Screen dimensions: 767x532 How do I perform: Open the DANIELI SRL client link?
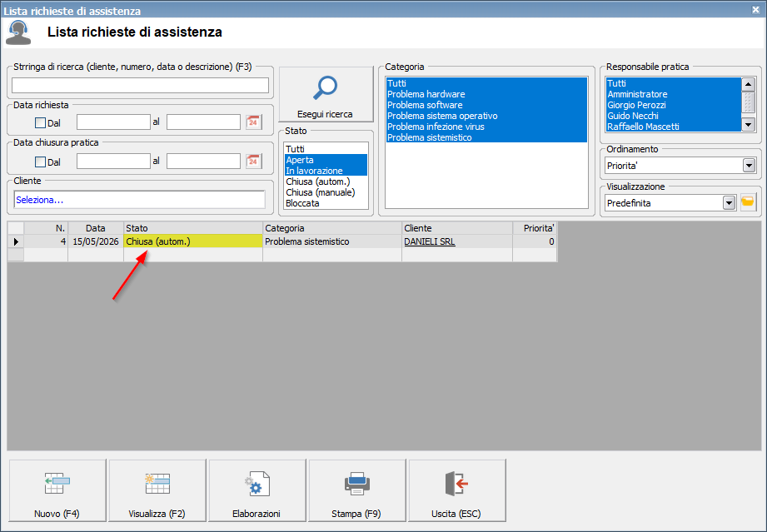click(430, 241)
